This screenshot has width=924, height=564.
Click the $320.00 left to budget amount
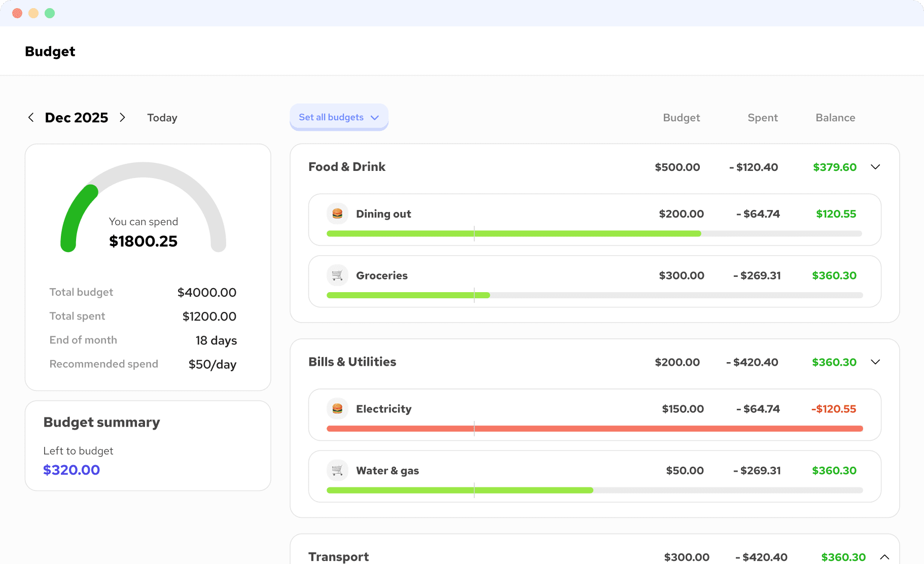[72, 470]
